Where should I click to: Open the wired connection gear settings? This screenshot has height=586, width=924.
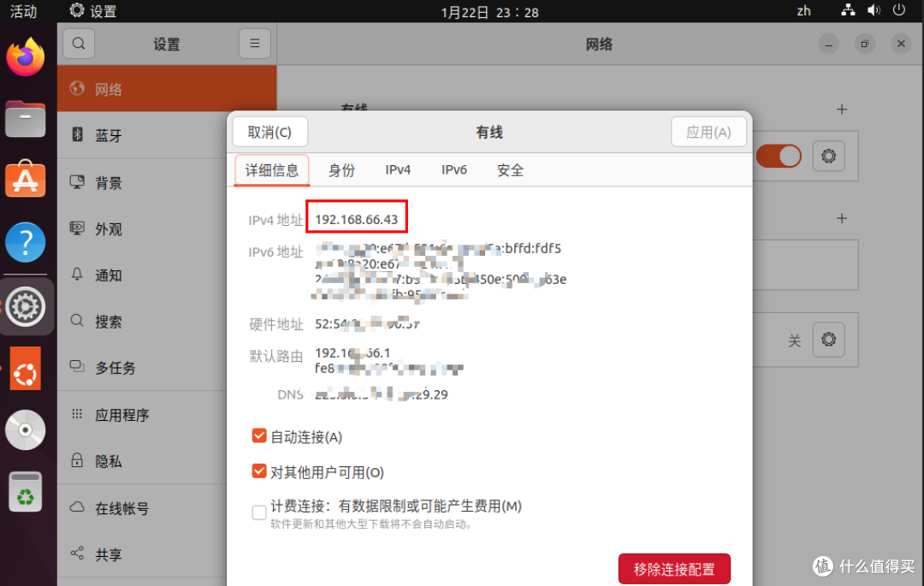pos(828,156)
